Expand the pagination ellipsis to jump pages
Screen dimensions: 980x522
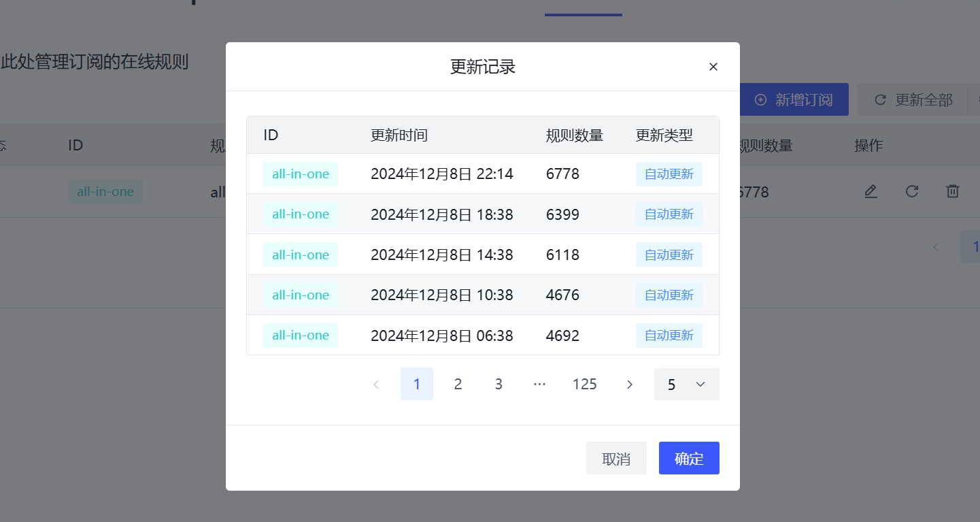[x=539, y=385]
